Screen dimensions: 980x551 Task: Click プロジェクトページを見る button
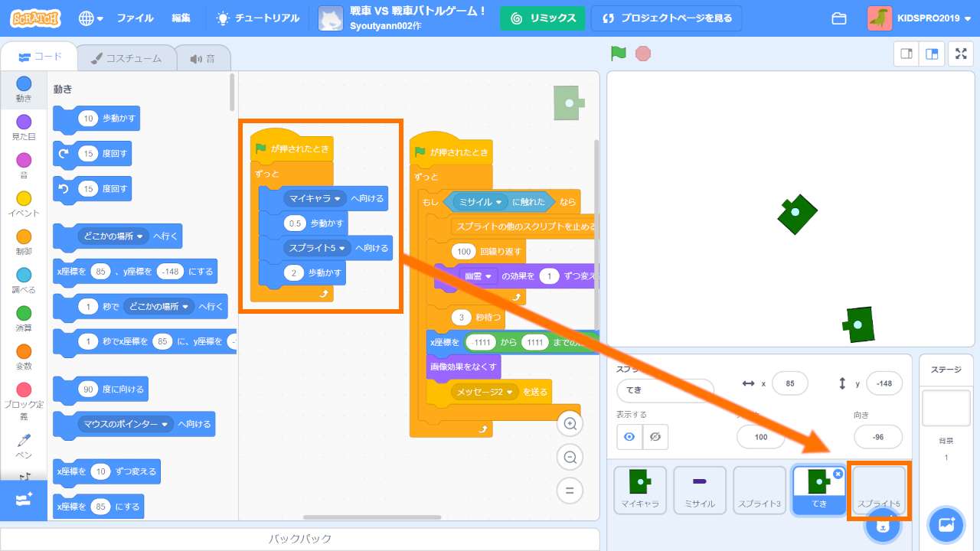(666, 18)
